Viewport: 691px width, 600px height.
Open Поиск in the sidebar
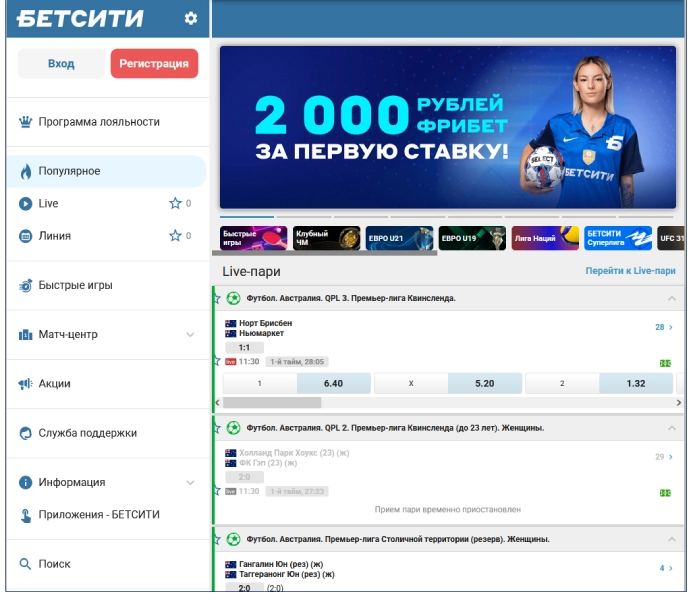click(x=108, y=564)
